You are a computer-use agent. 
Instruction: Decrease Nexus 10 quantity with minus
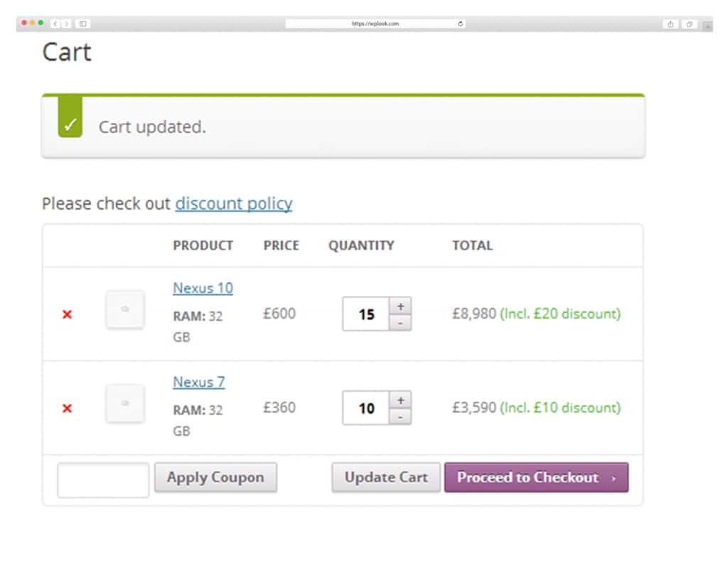(400, 323)
